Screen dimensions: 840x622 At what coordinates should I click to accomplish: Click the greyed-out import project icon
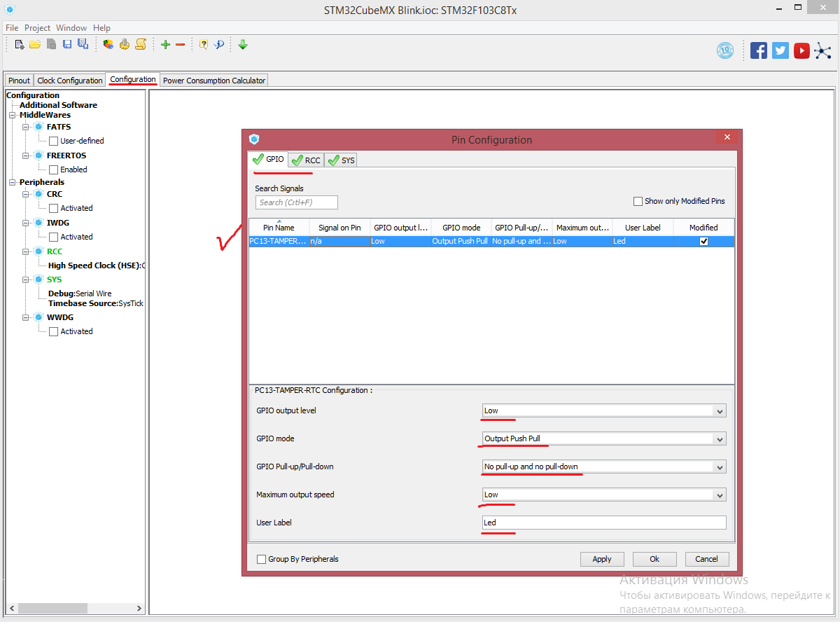(52, 45)
